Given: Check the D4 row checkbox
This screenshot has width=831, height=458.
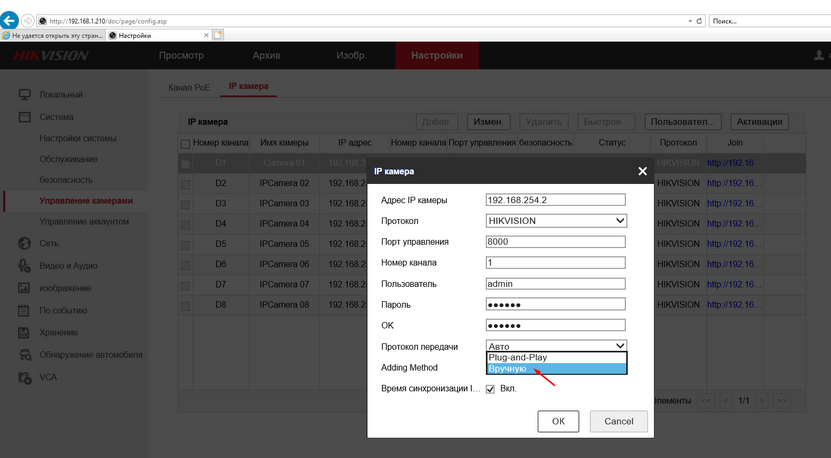Looking at the screenshot, I should click(x=185, y=225).
